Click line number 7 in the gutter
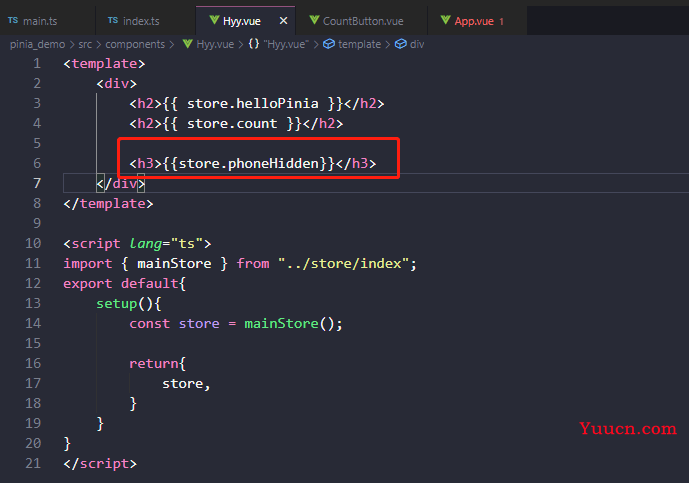Screen dimensions: 689x483 coord(37,183)
